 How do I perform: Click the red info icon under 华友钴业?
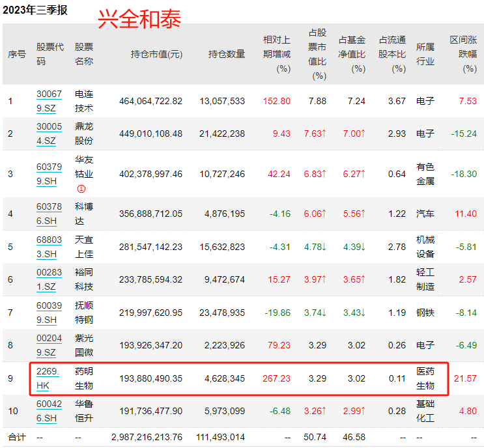[81, 189]
